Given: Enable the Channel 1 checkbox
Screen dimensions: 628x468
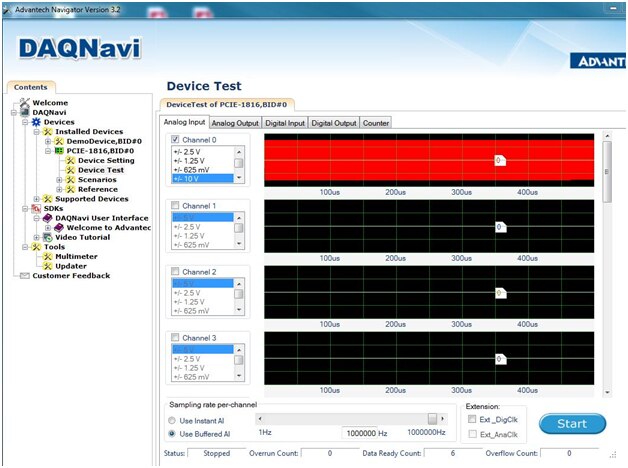Looking at the screenshot, I should 175,205.
